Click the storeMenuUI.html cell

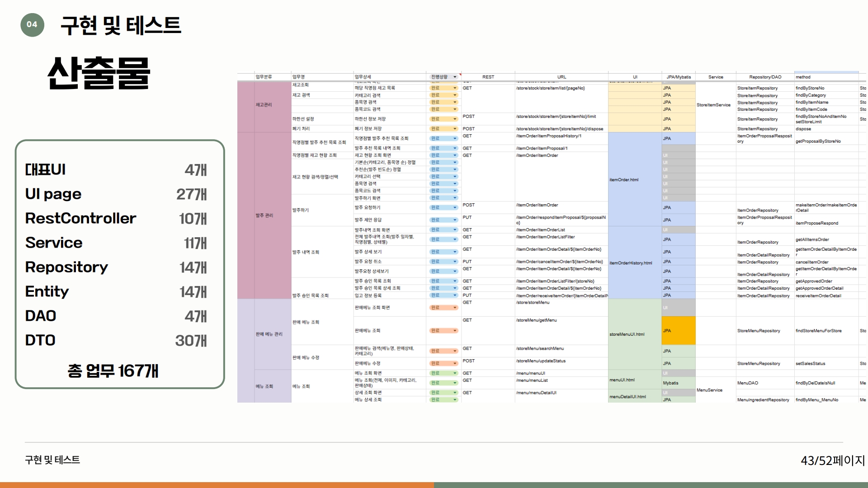[x=627, y=334]
